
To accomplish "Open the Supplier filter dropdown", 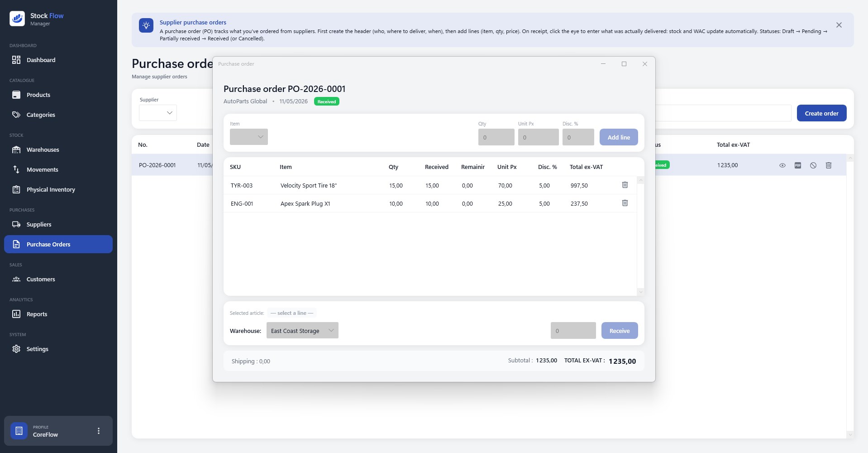I will (x=158, y=113).
